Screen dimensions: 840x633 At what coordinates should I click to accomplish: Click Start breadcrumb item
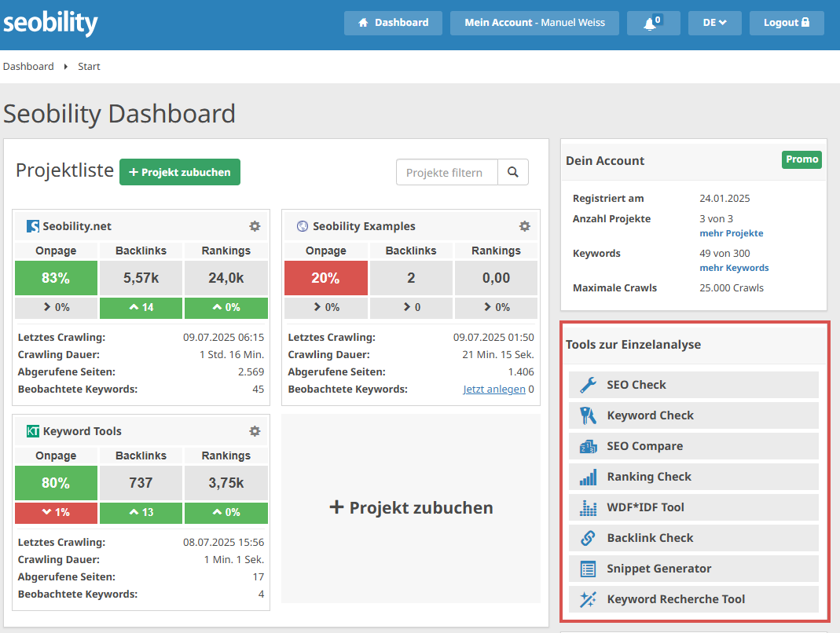click(89, 67)
